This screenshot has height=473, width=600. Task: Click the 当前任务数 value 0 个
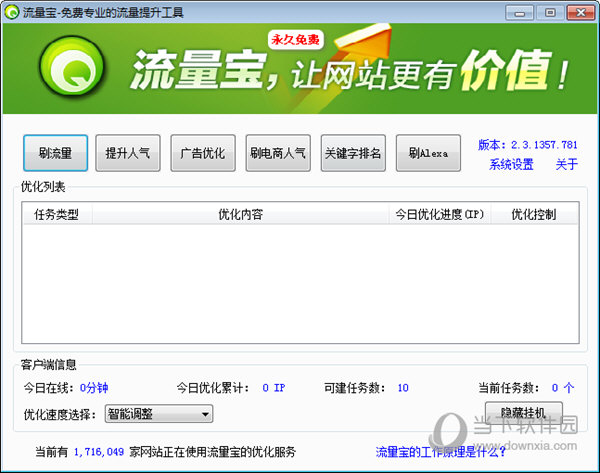point(562,388)
